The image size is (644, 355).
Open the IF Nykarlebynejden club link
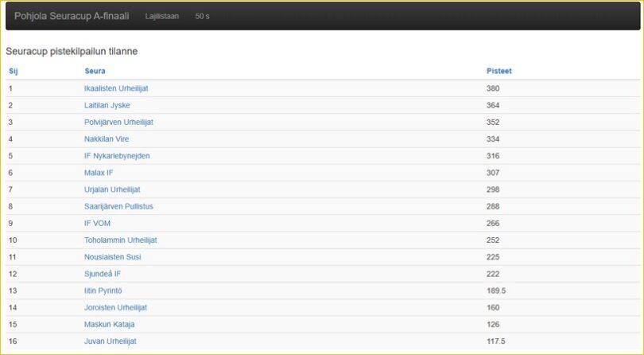click(117, 156)
